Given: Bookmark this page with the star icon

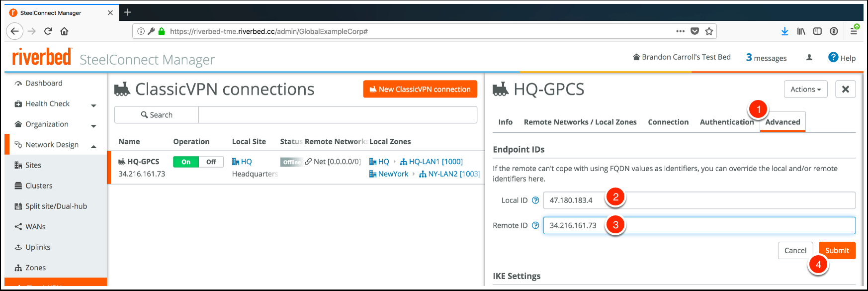Looking at the screenshot, I should click(709, 31).
